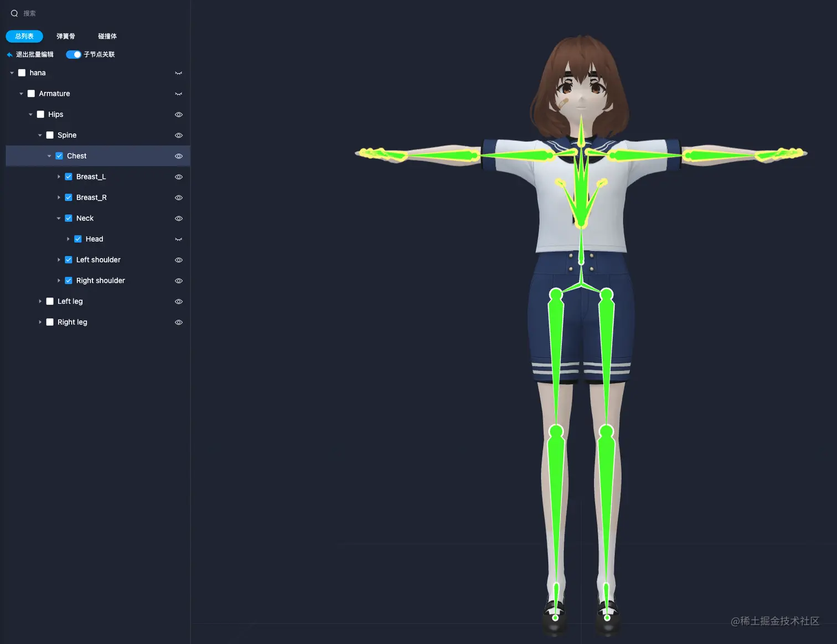The image size is (837, 644).
Task: Expand the Left shoulder tree node
Action: click(x=59, y=260)
